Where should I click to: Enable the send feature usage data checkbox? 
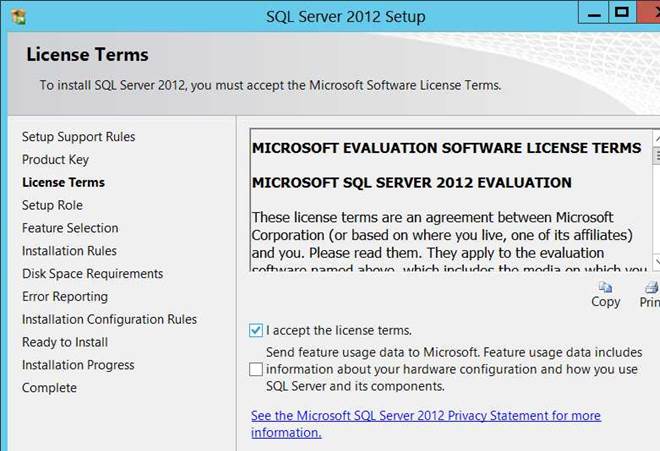tap(255, 369)
